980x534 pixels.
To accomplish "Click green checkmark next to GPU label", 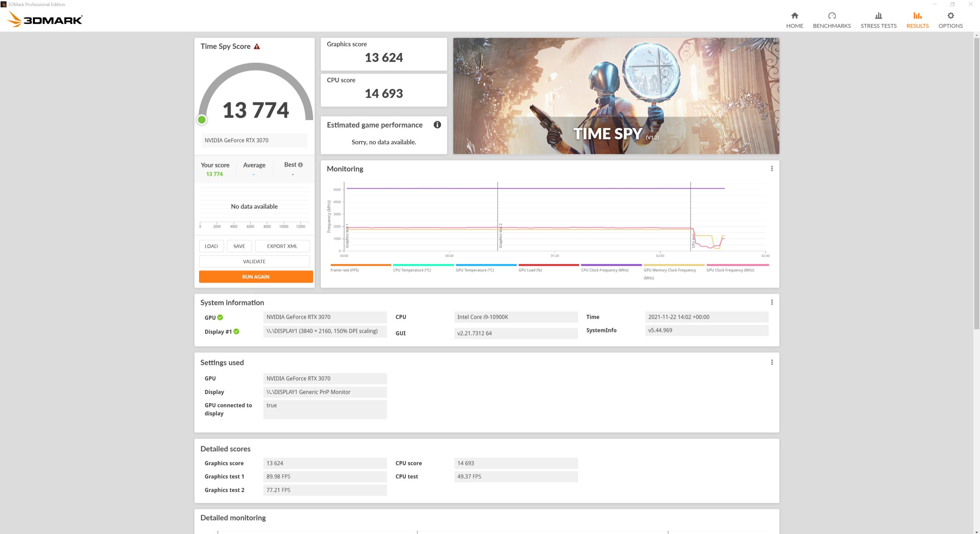I will point(220,317).
